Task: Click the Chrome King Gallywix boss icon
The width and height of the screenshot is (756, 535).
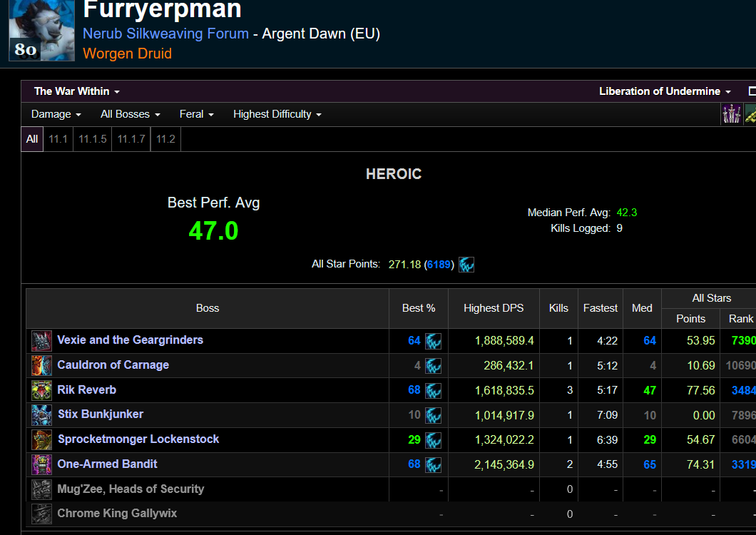Action: [41, 514]
